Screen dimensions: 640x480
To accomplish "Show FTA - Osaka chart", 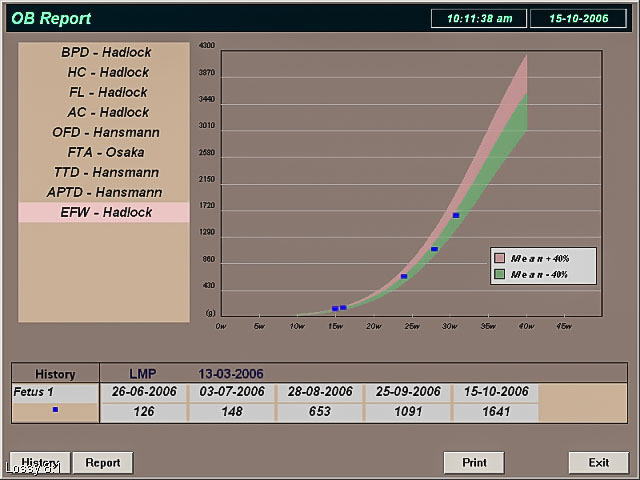I will pyautogui.click(x=104, y=152).
